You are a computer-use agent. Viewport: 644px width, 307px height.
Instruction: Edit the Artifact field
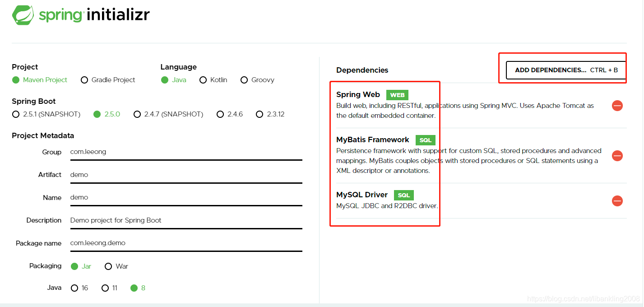pyautogui.click(x=186, y=175)
